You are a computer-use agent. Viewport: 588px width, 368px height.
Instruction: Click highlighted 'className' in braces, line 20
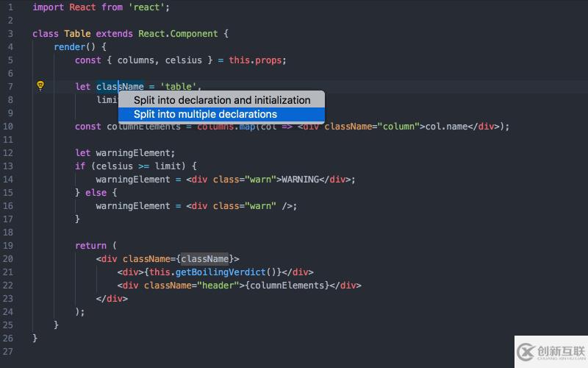pos(205,259)
